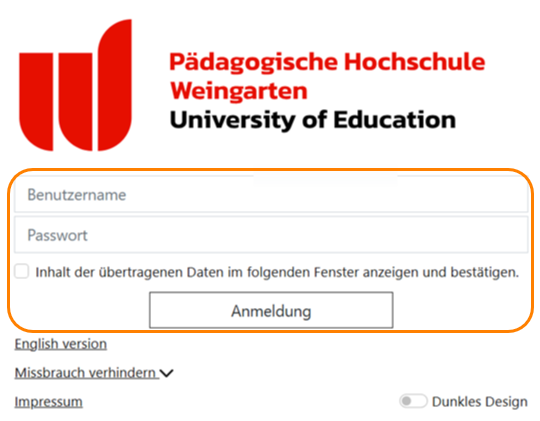Viewport: 540px width, 421px height.
Task: Tick the checkbox to display transmitted data
Action: click(x=22, y=271)
